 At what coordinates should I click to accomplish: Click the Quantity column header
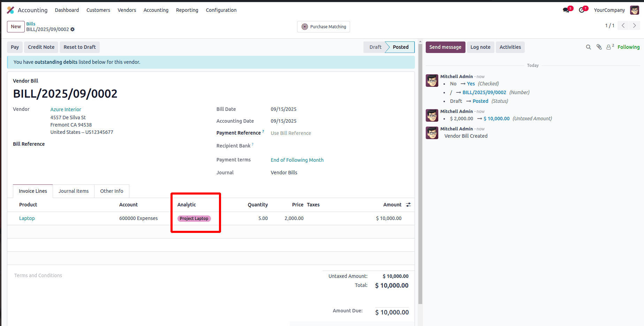coord(258,205)
